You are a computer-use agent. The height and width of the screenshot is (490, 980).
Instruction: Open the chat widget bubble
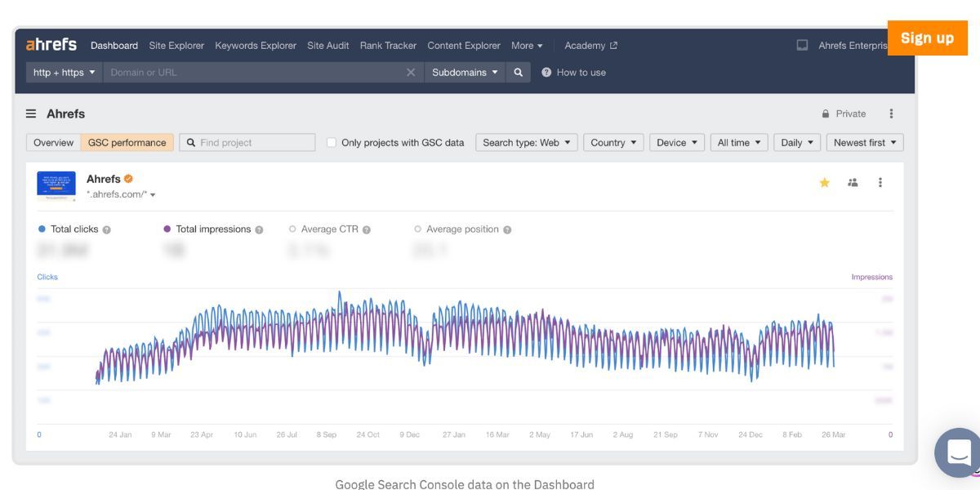(957, 452)
